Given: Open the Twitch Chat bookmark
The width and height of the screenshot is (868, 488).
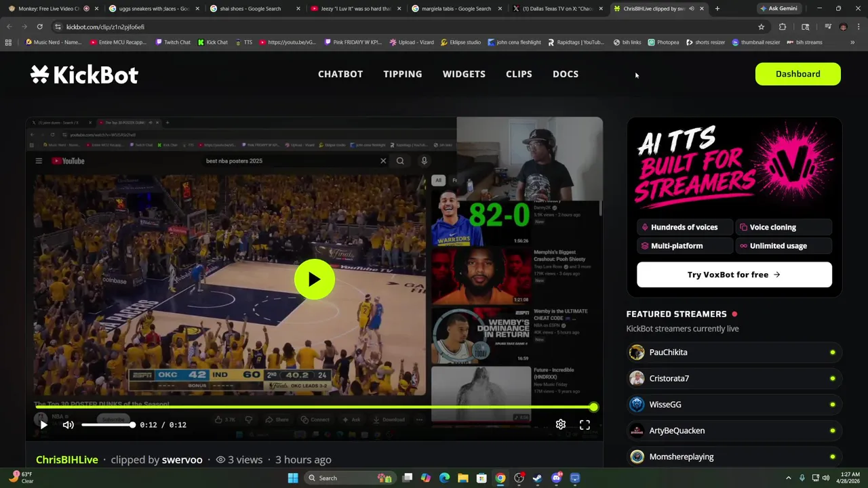Looking at the screenshot, I should pyautogui.click(x=173, y=42).
